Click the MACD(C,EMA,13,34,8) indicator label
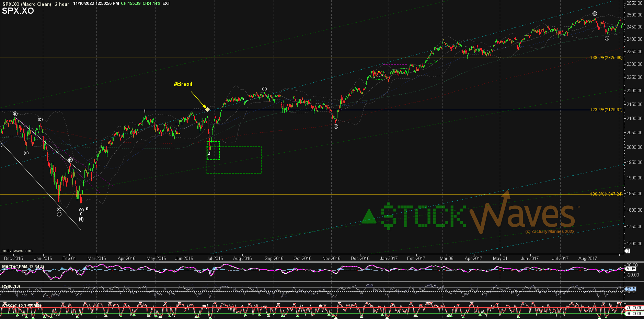The height and width of the screenshot is (319, 644). 23,267
